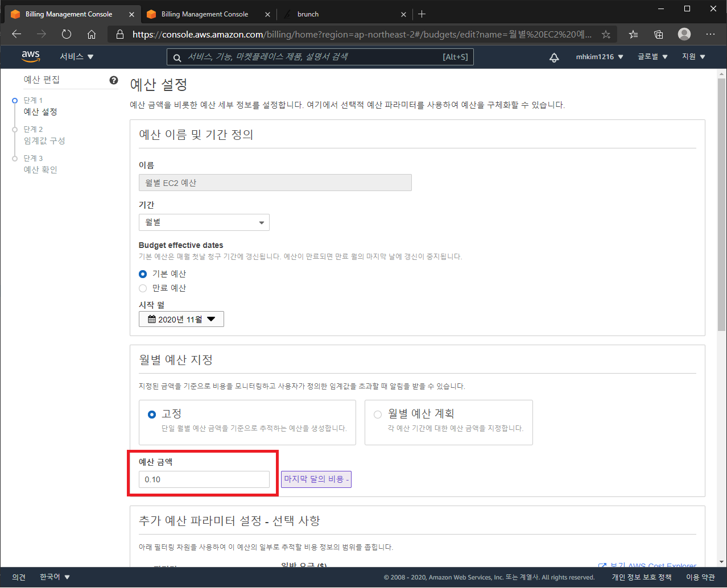Go to 단계 3 예산 확인 step

point(40,164)
